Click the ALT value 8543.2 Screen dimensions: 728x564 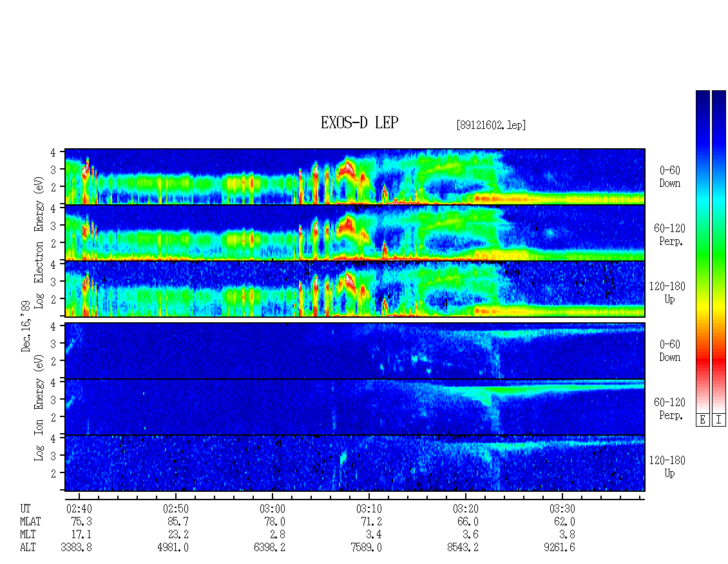[463, 548]
